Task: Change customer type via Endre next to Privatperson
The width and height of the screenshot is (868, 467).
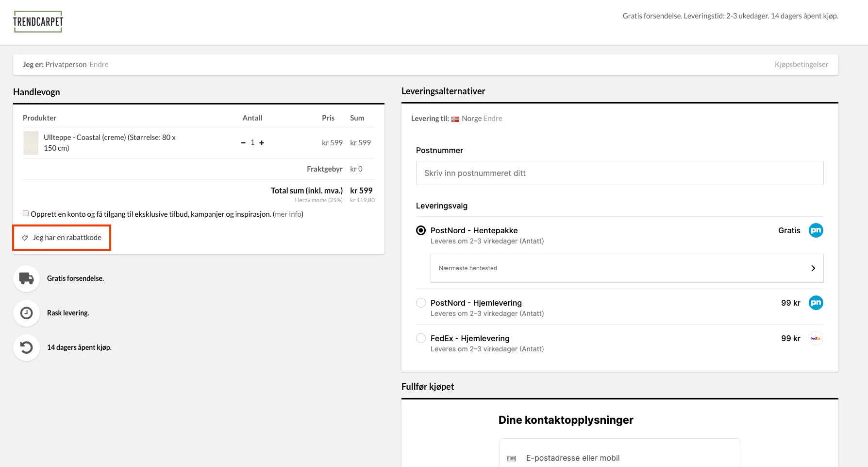Action: (99, 65)
